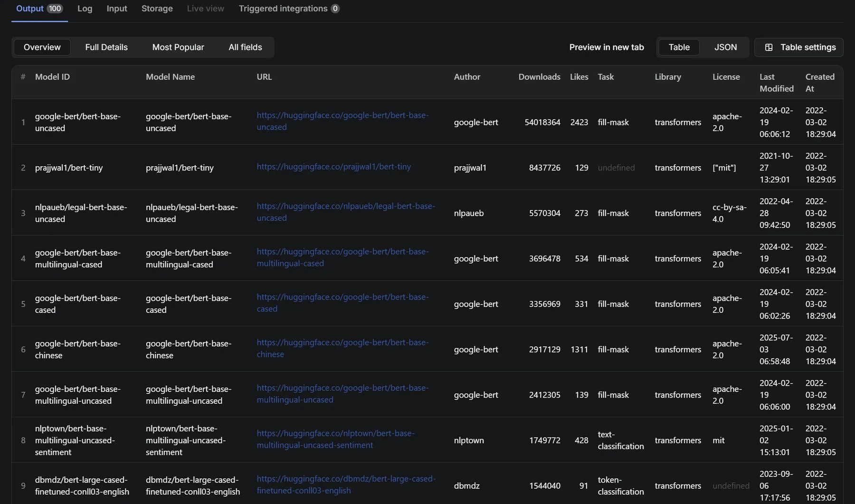
Task: Click the Likes column header
Action: [579, 77]
